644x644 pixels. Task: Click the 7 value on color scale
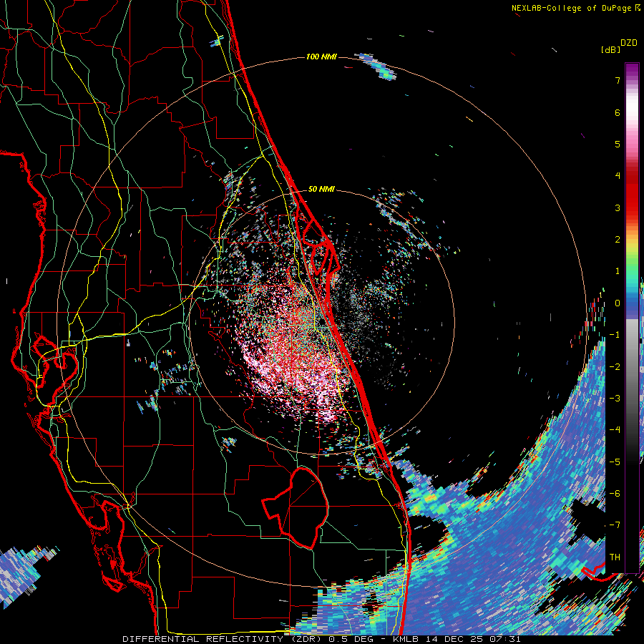click(x=618, y=80)
